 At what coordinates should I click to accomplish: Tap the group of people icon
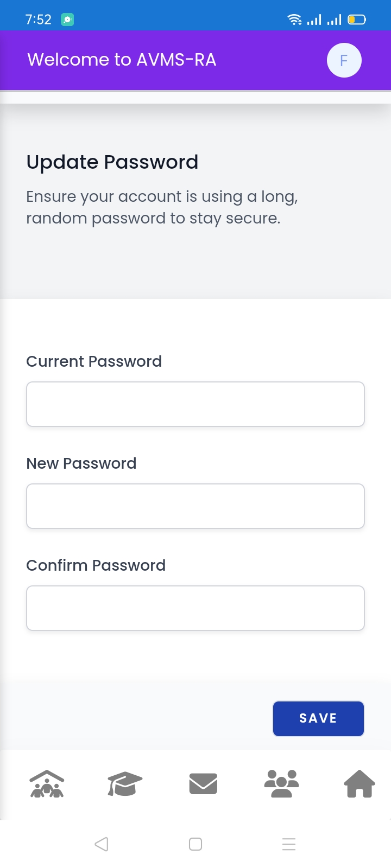(x=281, y=784)
